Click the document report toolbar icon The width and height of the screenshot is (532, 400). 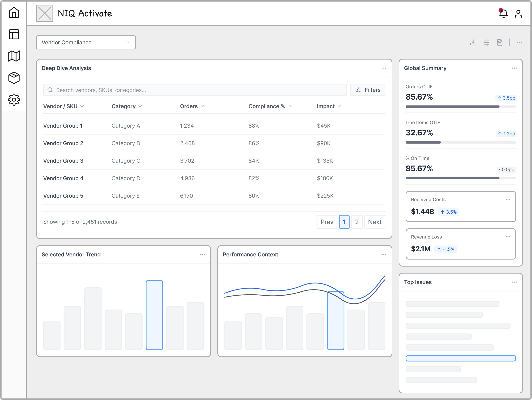(x=500, y=42)
